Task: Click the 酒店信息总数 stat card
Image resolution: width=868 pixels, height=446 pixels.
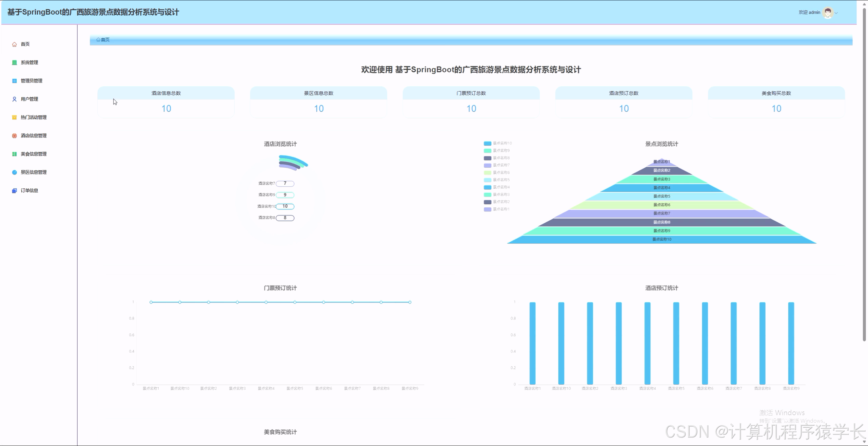Action: (x=165, y=102)
